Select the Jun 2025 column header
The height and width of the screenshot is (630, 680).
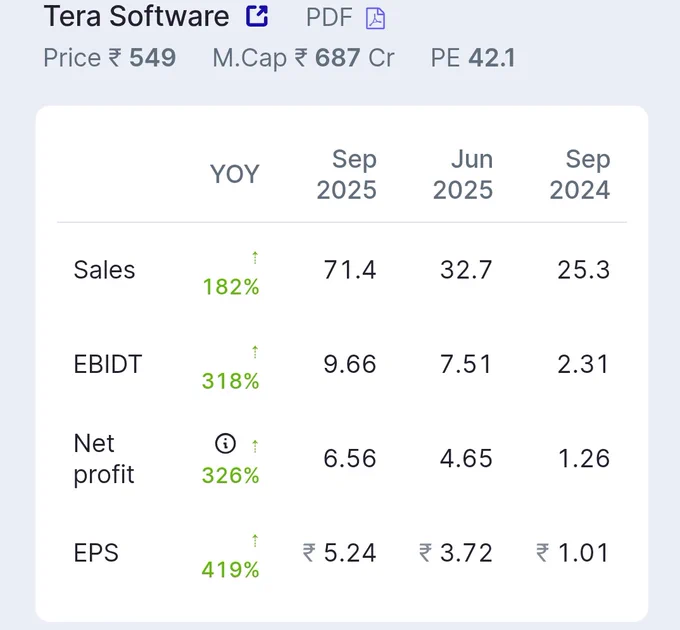[x=463, y=174]
